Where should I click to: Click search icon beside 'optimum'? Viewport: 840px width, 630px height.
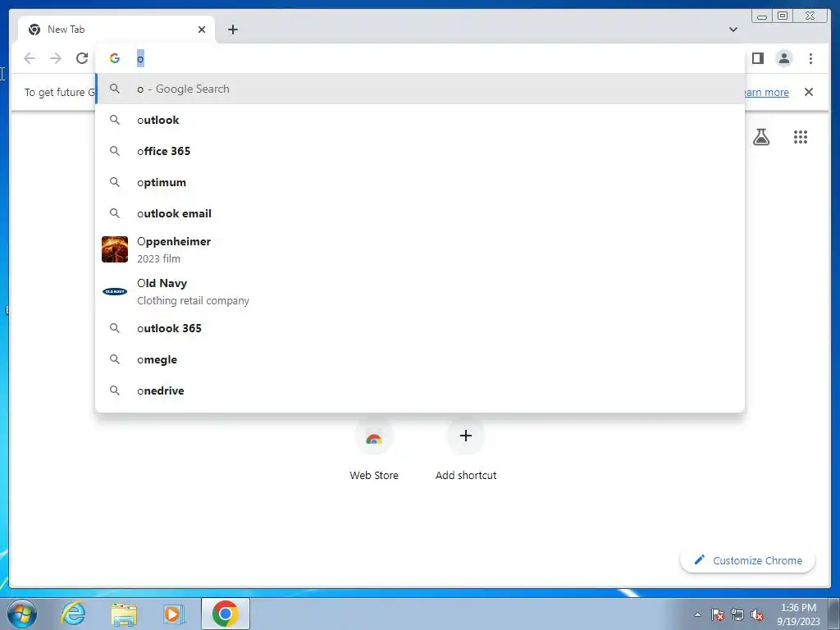pyautogui.click(x=115, y=182)
